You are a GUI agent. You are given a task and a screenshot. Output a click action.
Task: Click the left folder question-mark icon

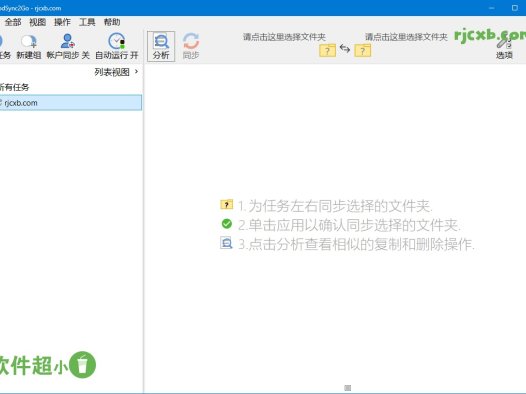pyautogui.click(x=327, y=50)
